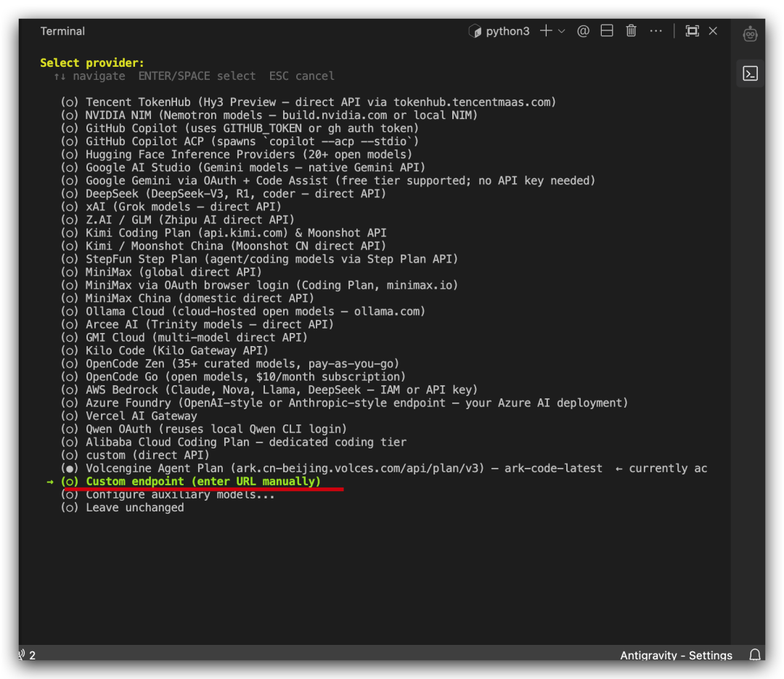Select Azure Foundry provider
This screenshot has width=784, height=679.
344,403
